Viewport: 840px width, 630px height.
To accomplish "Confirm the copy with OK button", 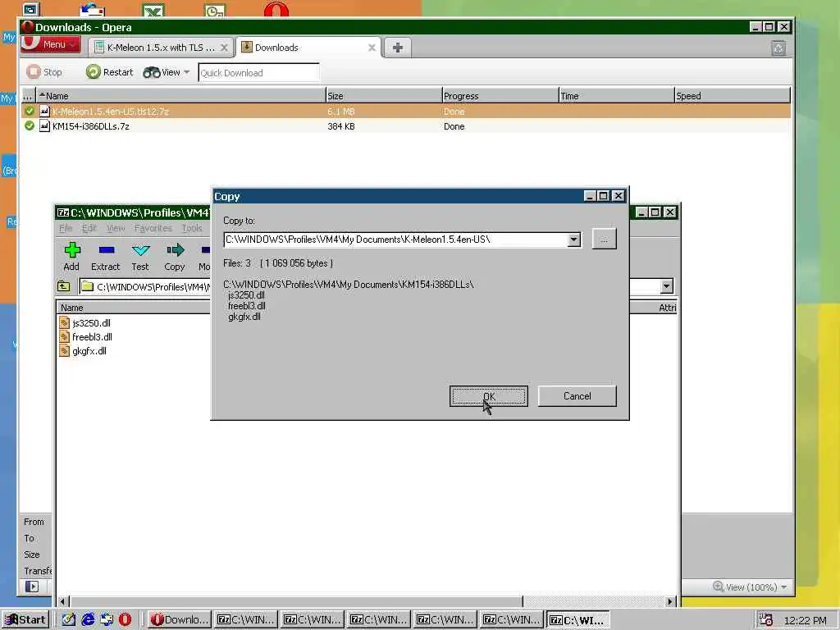I will (x=489, y=396).
